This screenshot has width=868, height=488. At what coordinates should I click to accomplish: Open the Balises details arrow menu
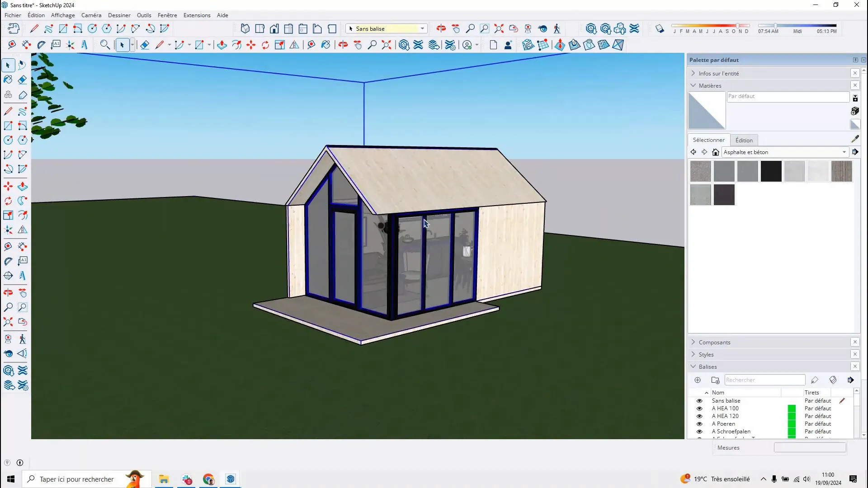click(x=851, y=380)
